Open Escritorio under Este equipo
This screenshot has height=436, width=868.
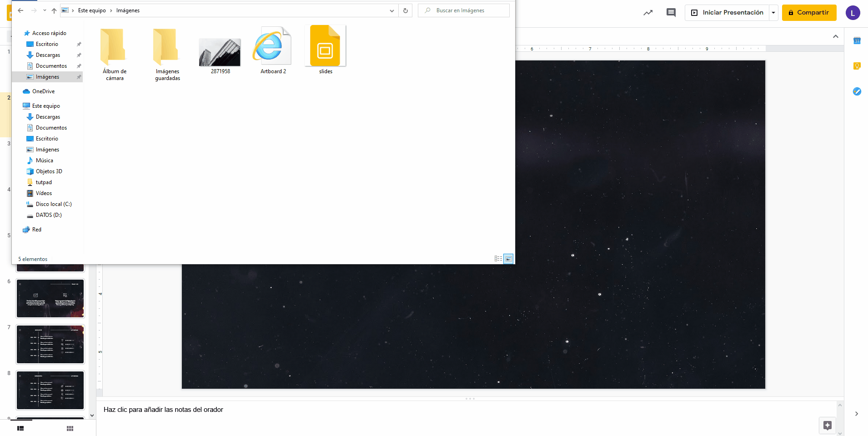coord(47,139)
